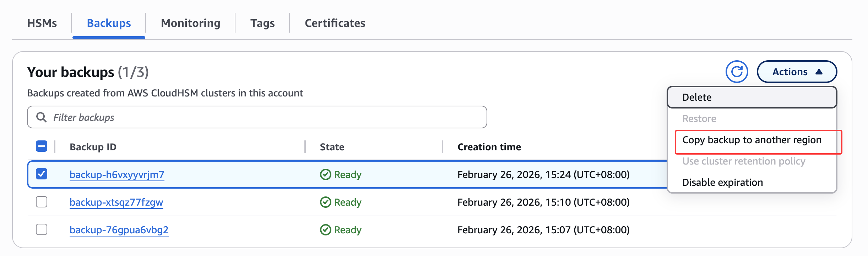Click the refresh backups icon
The width and height of the screenshot is (868, 256).
pyautogui.click(x=737, y=72)
